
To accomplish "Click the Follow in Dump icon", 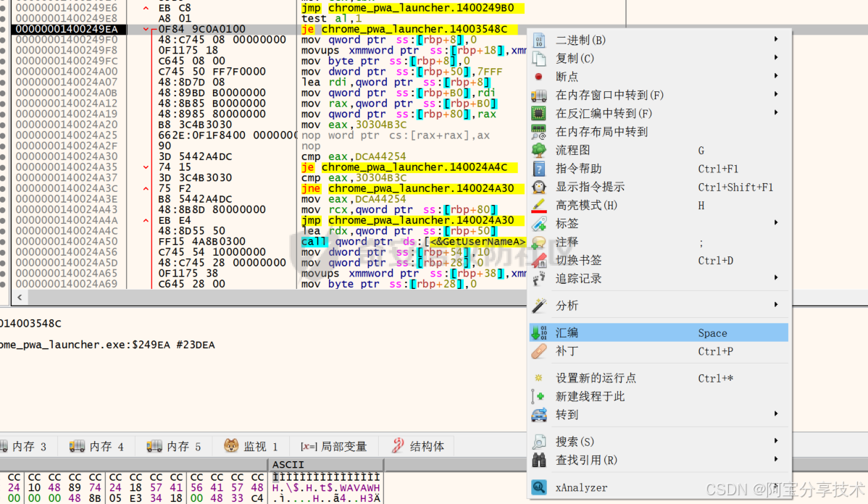I will coord(538,95).
